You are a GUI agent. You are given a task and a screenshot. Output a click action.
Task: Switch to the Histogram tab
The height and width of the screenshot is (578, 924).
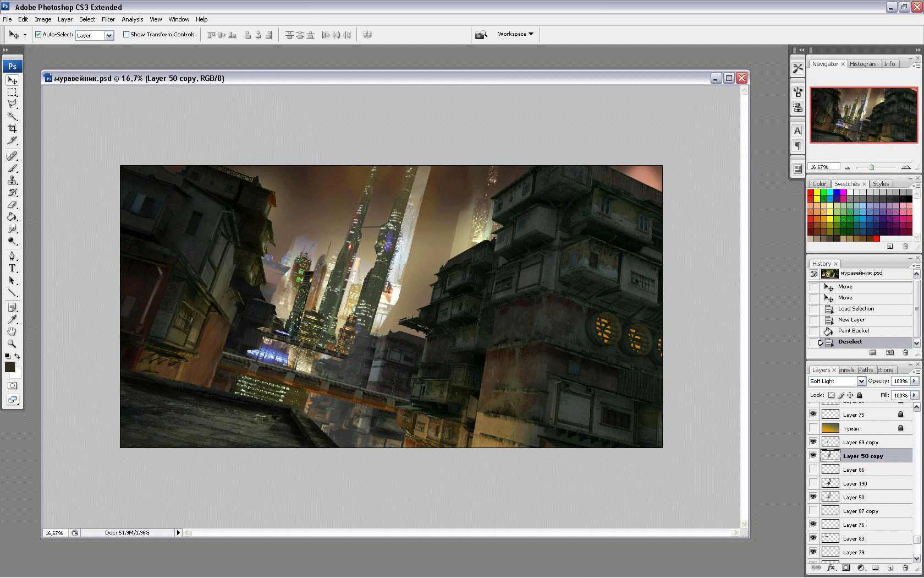click(863, 64)
